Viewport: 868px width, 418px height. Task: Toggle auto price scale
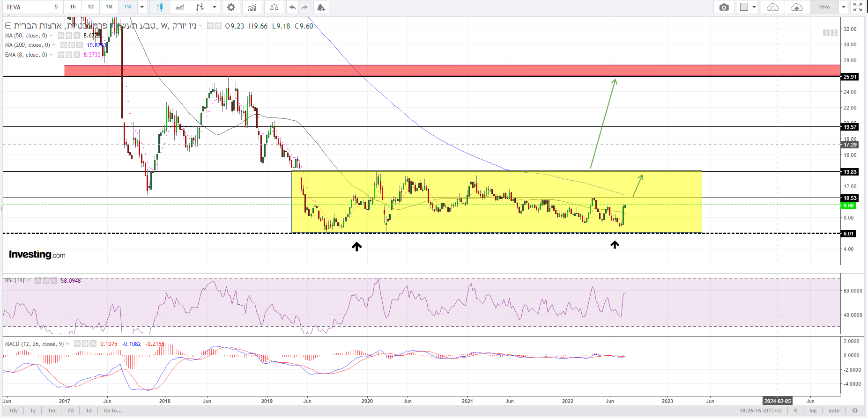(x=834, y=411)
